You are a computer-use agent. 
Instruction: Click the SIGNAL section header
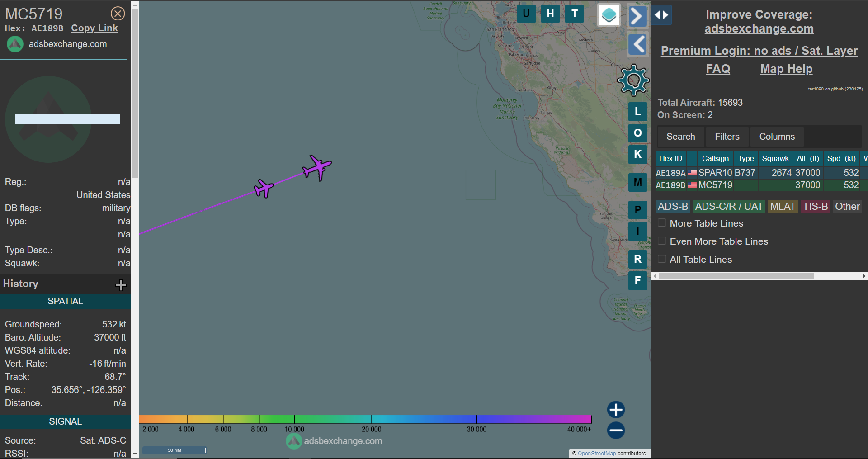(66, 421)
